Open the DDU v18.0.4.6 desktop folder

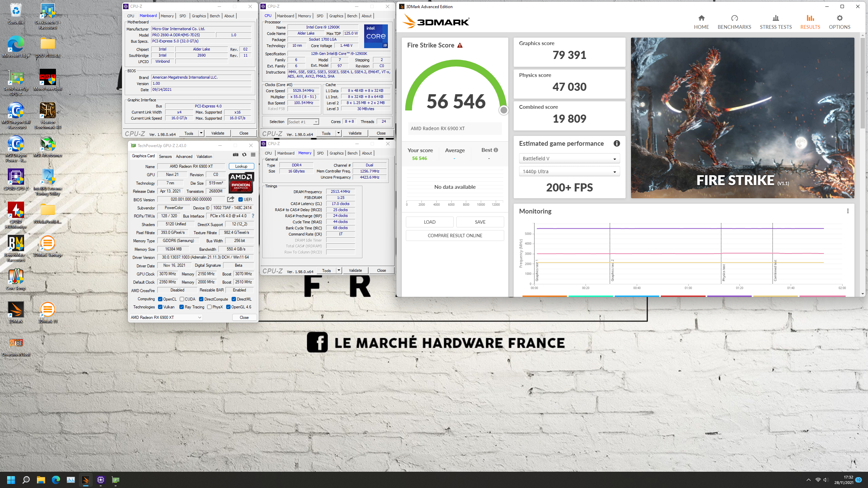pyautogui.click(x=47, y=47)
